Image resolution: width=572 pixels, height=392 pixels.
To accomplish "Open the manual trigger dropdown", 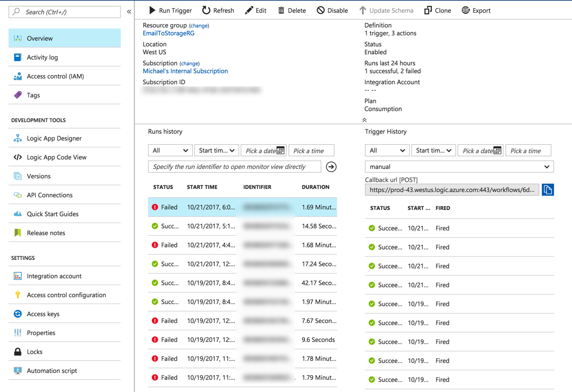I will [459, 166].
